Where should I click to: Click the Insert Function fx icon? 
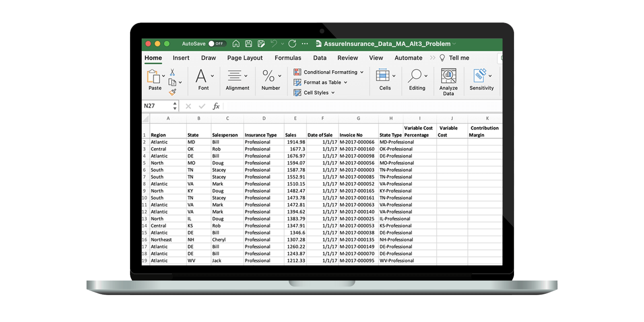coord(216,106)
